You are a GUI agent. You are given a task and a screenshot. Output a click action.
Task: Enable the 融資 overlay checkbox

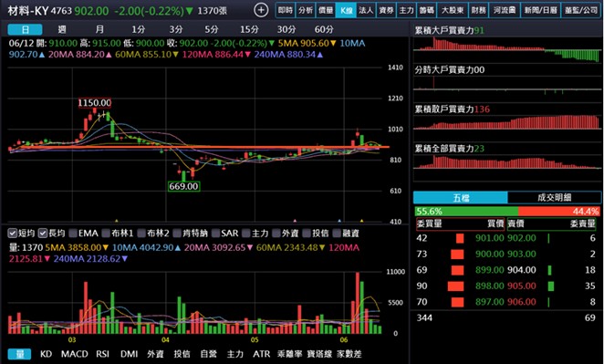tap(337, 233)
